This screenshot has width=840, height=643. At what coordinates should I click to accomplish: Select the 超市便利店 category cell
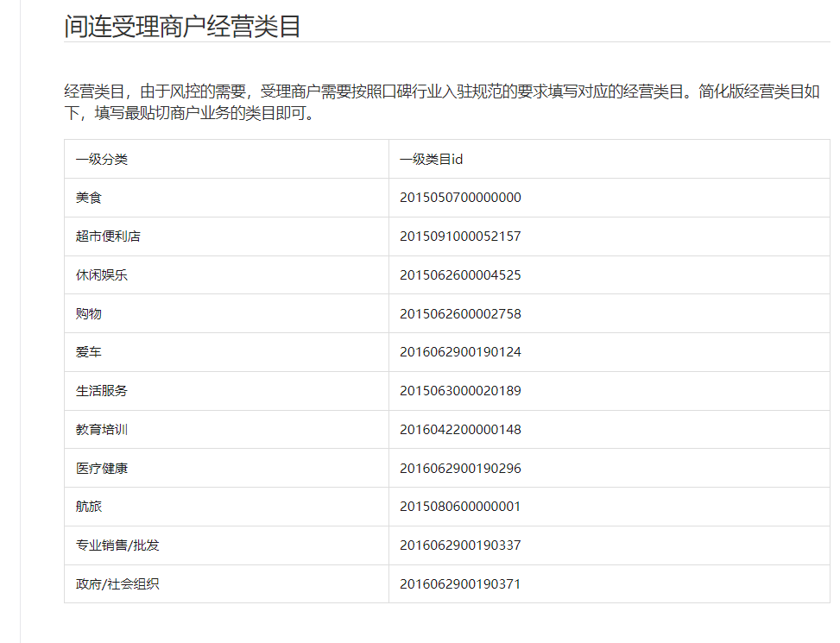click(108, 236)
